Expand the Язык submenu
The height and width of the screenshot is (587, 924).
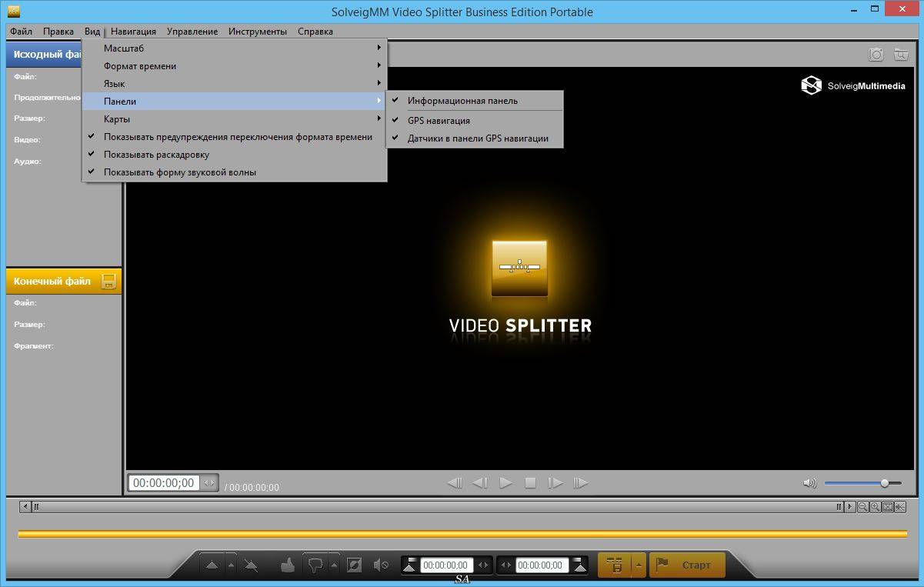click(x=234, y=84)
